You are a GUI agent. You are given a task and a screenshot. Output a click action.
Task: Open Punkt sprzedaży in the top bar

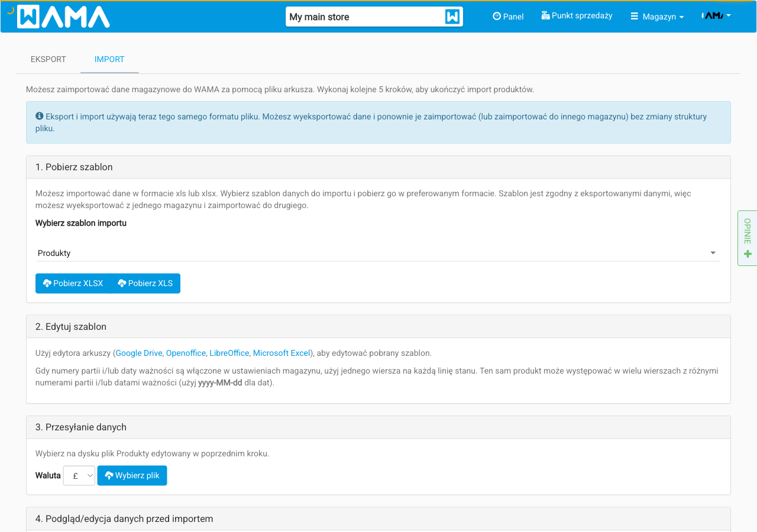pyautogui.click(x=577, y=16)
